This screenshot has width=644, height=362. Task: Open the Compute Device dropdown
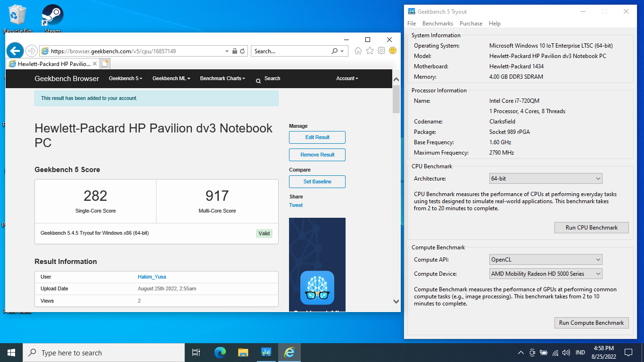click(546, 274)
